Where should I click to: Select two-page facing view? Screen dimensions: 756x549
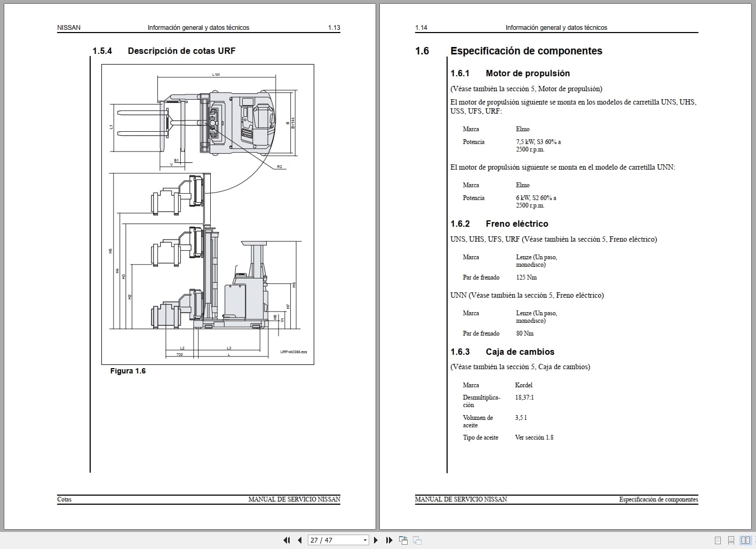click(x=745, y=540)
